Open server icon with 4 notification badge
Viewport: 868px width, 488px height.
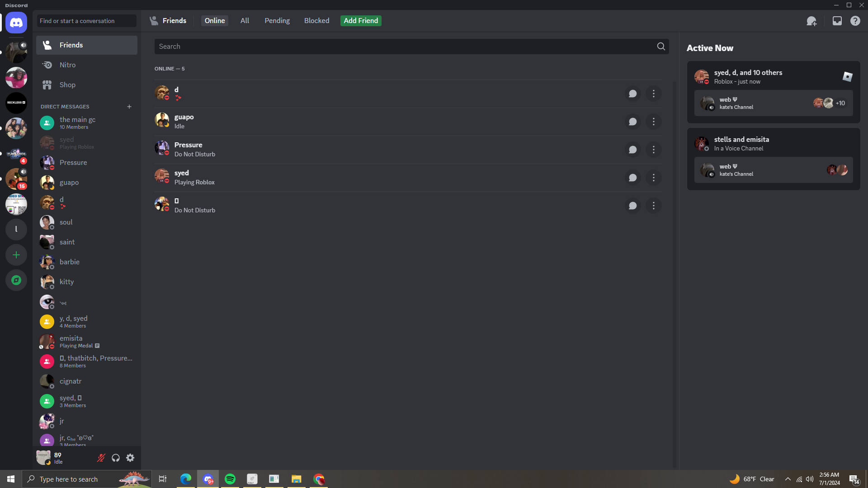pyautogui.click(x=16, y=154)
